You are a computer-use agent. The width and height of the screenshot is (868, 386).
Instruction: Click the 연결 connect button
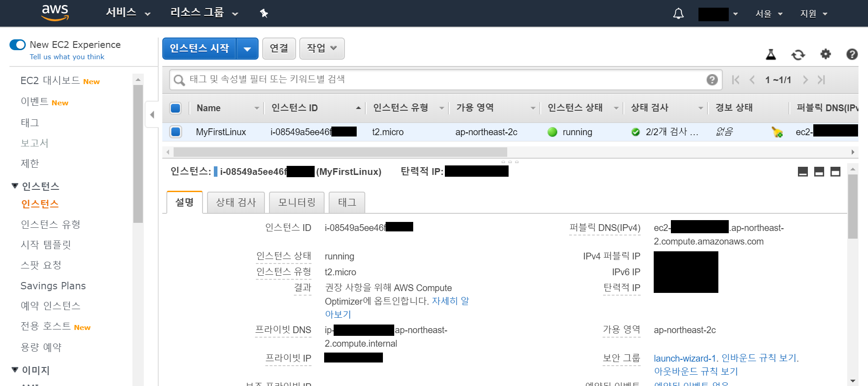click(279, 48)
